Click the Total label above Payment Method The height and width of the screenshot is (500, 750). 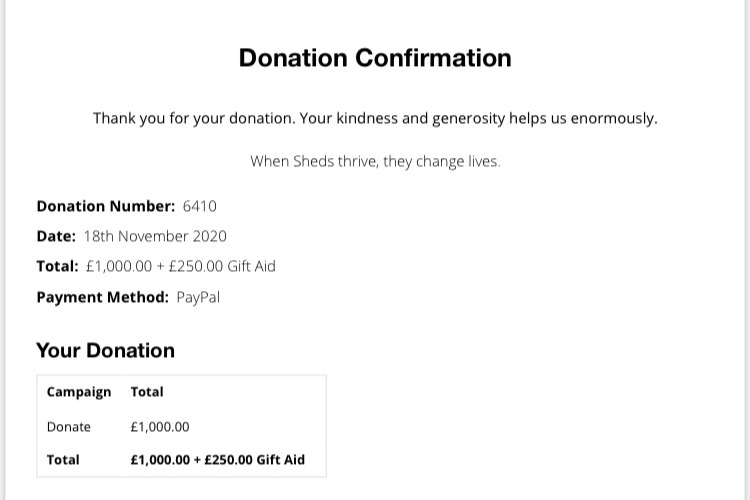pos(57,266)
